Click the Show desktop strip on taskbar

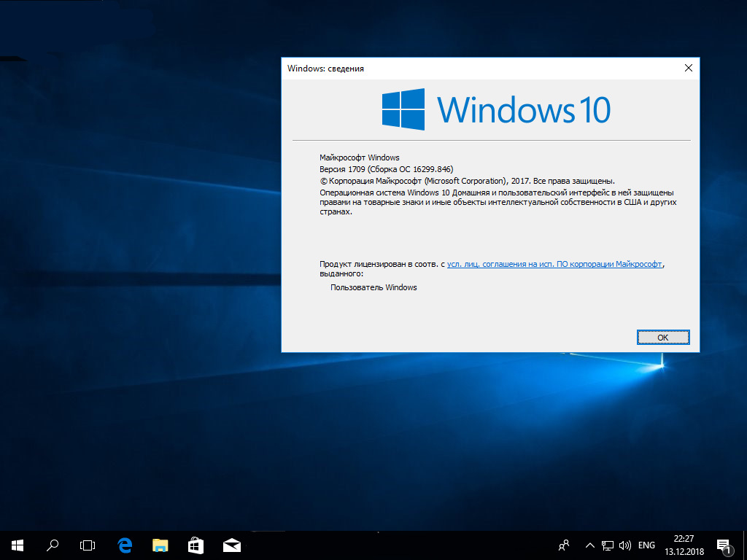pyautogui.click(x=745, y=545)
